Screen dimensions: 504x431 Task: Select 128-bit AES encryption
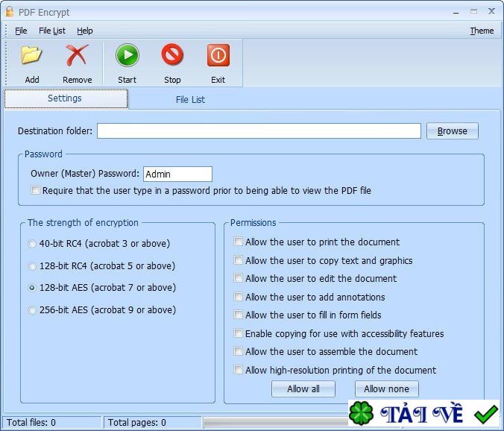coord(32,288)
